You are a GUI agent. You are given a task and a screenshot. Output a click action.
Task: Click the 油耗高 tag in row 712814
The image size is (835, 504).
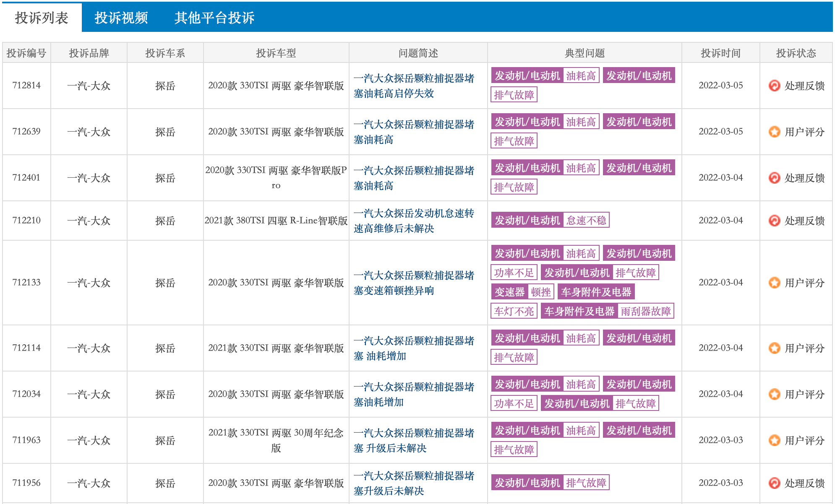pyautogui.click(x=581, y=76)
